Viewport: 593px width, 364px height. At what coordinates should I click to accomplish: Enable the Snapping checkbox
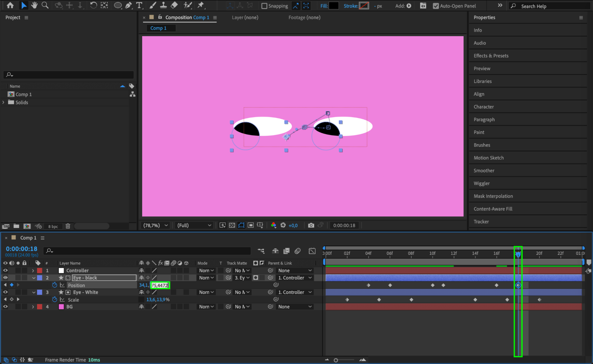point(264,6)
